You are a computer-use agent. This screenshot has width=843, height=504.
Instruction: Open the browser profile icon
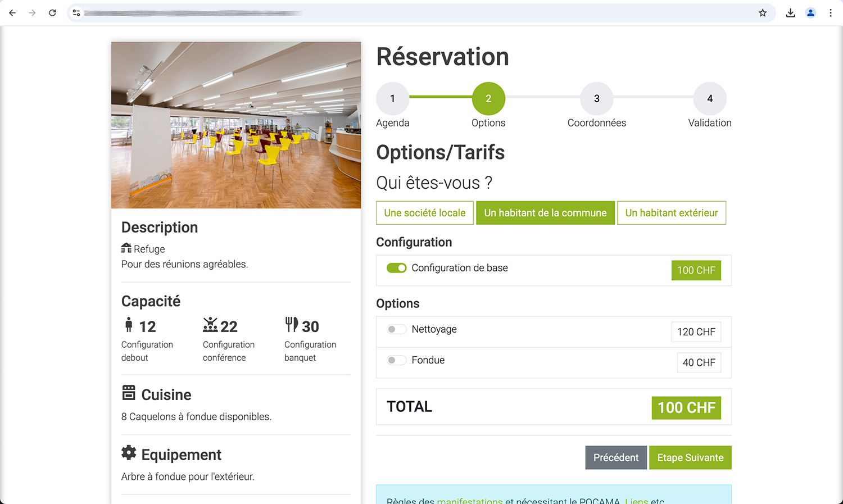[x=810, y=13]
